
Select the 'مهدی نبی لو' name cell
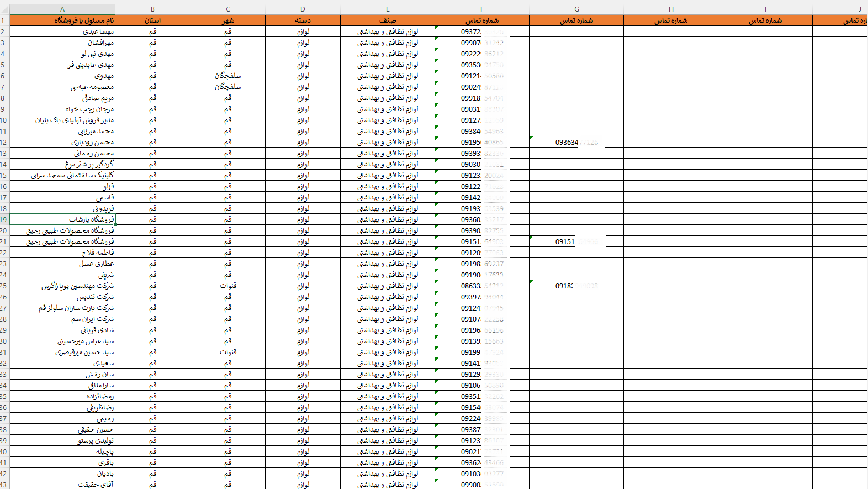[x=62, y=54]
